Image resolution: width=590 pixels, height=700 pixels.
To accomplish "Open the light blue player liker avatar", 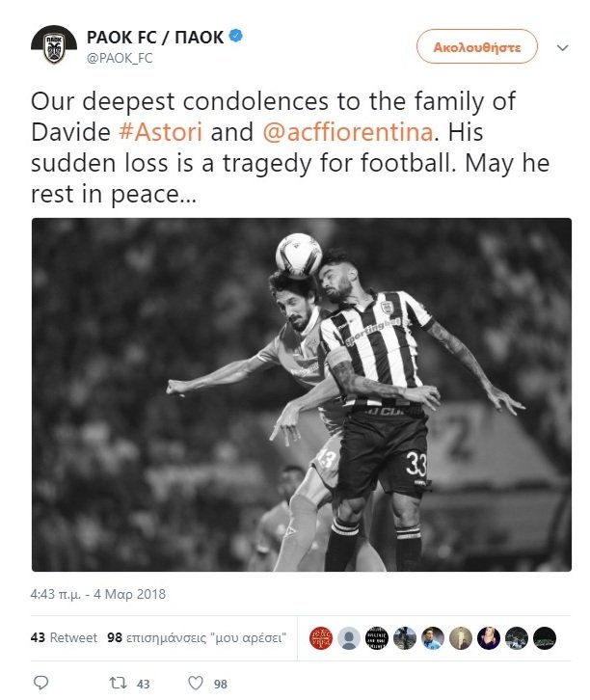I will (433, 638).
